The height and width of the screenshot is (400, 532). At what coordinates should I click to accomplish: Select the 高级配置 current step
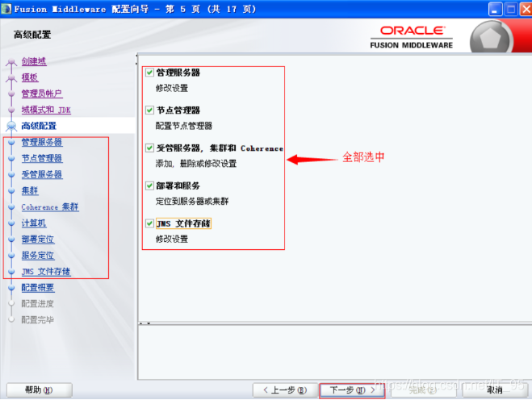39,126
